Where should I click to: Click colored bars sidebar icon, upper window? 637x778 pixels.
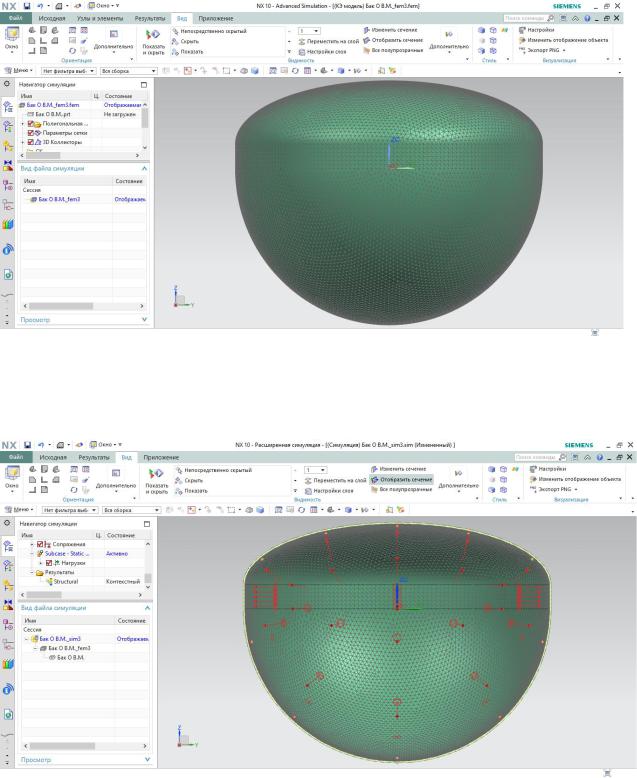point(7,224)
